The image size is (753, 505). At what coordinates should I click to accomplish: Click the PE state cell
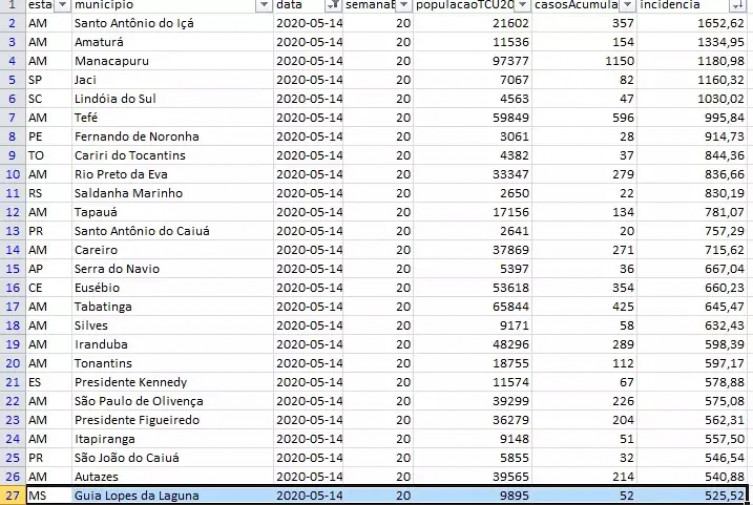(49, 136)
